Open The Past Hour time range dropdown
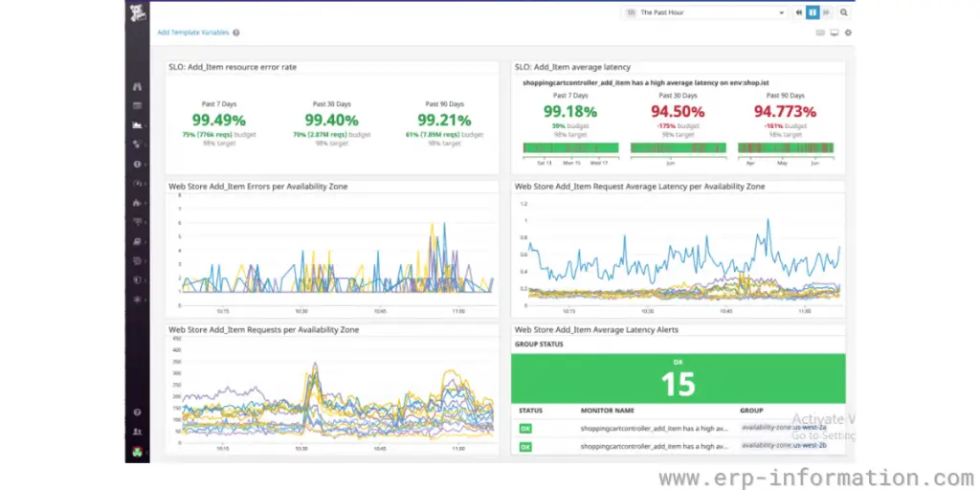Image resolution: width=980 pixels, height=490 pixels. coord(705,12)
